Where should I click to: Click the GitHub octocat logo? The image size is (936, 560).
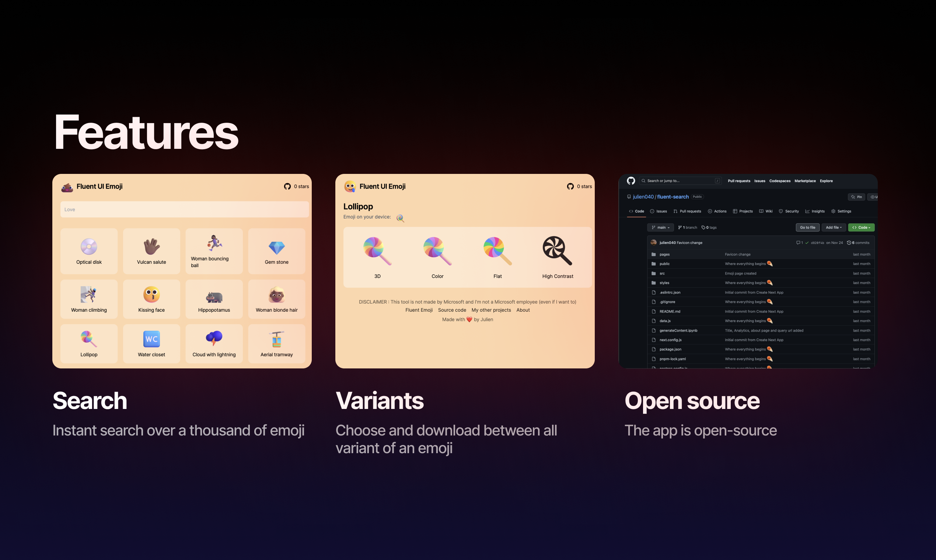631,181
